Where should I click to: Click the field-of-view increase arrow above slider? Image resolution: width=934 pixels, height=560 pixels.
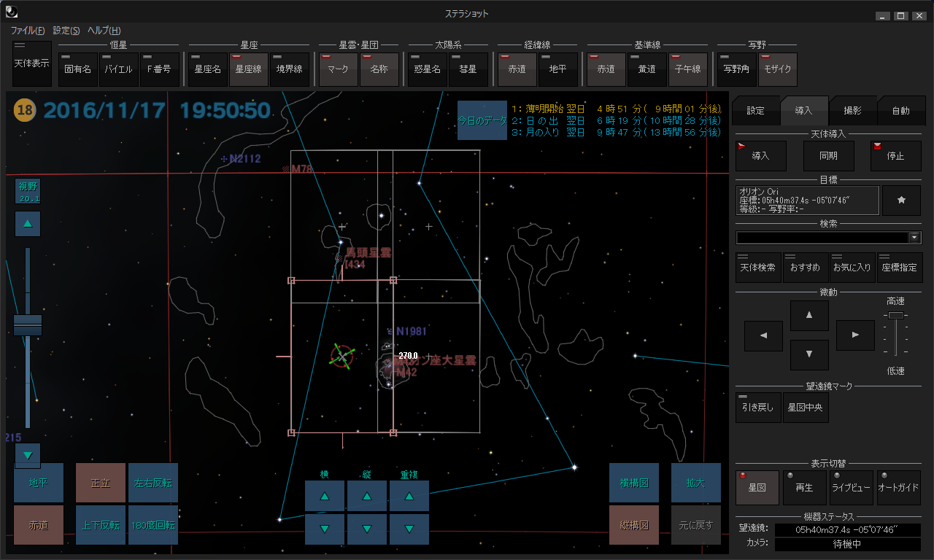tap(28, 224)
